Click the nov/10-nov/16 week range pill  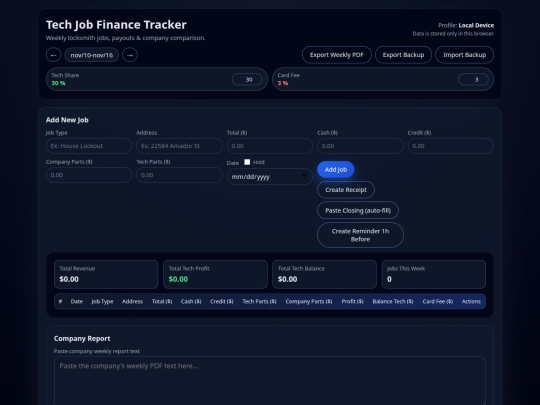(92, 55)
